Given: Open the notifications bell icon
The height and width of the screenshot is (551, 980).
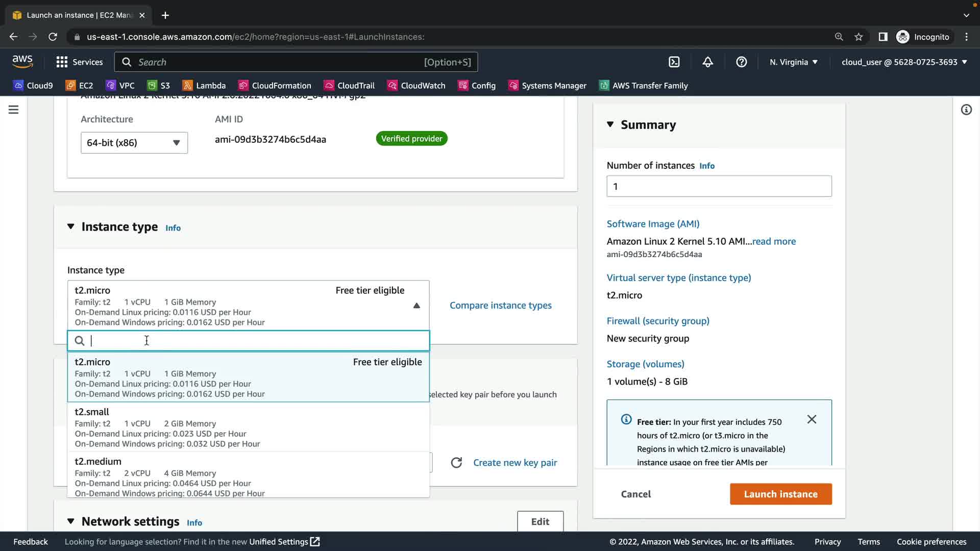Looking at the screenshot, I should click(x=707, y=62).
